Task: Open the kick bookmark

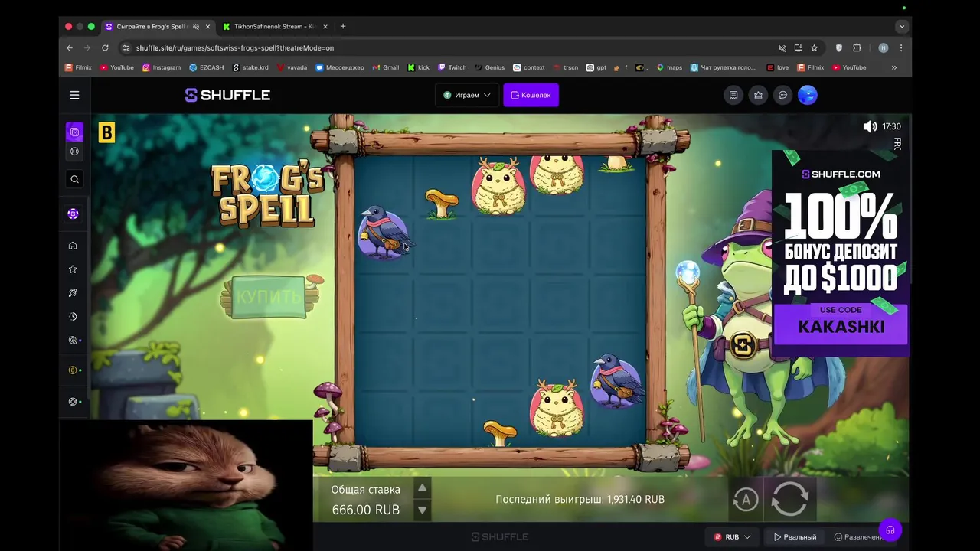Action: (418, 67)
